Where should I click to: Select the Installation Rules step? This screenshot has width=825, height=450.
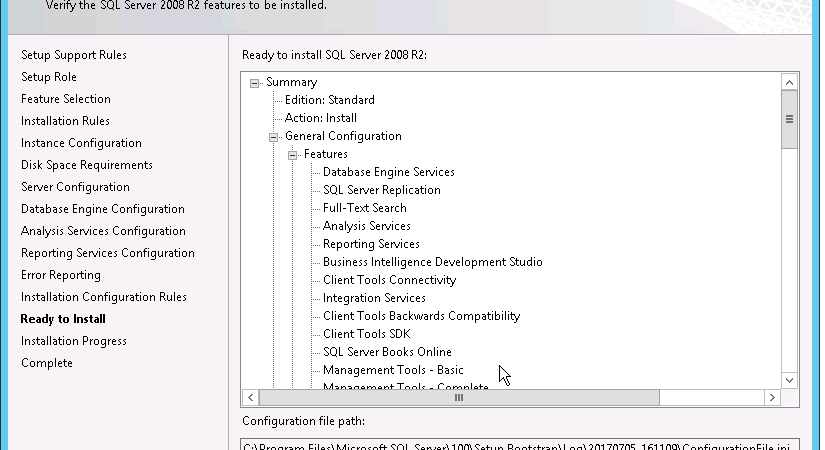click(x=65, y=121)
